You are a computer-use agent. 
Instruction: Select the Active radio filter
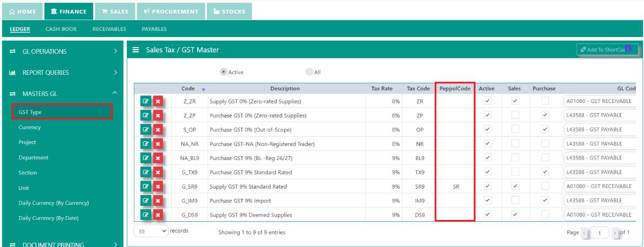(224, 72)
